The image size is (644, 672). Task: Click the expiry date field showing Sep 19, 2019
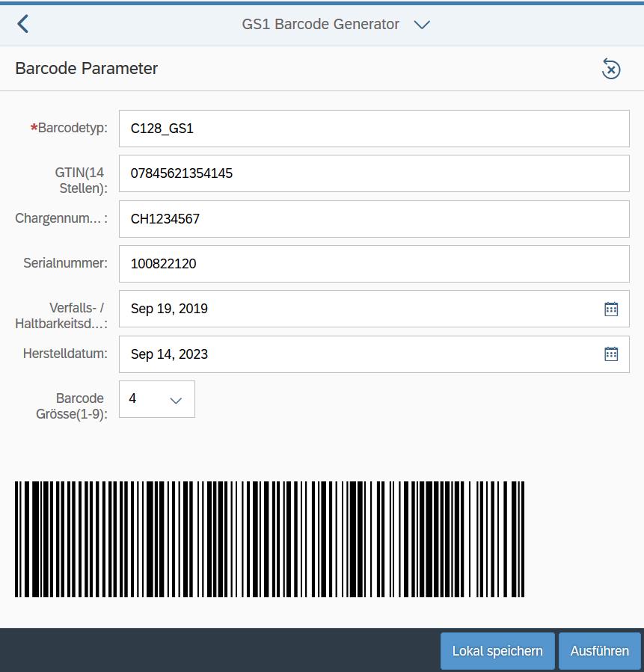pyautogui.click(x=359, y=309)
